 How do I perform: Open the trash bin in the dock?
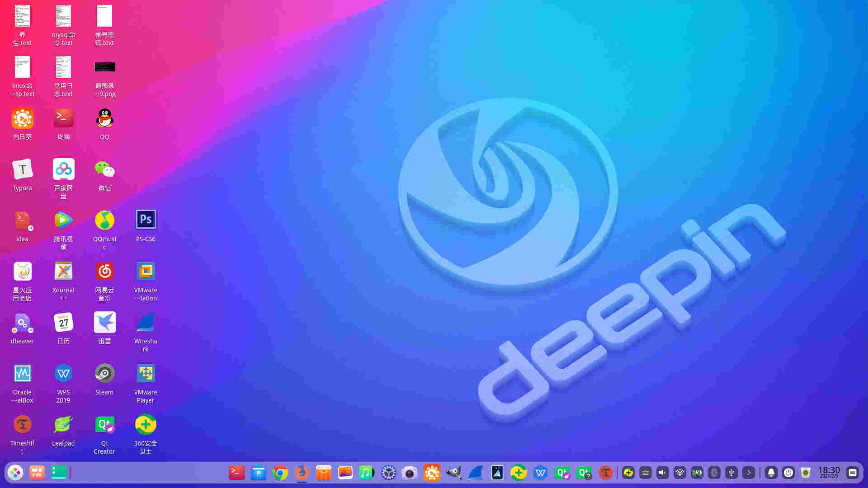pyautogui.click(x=806, y=473)
